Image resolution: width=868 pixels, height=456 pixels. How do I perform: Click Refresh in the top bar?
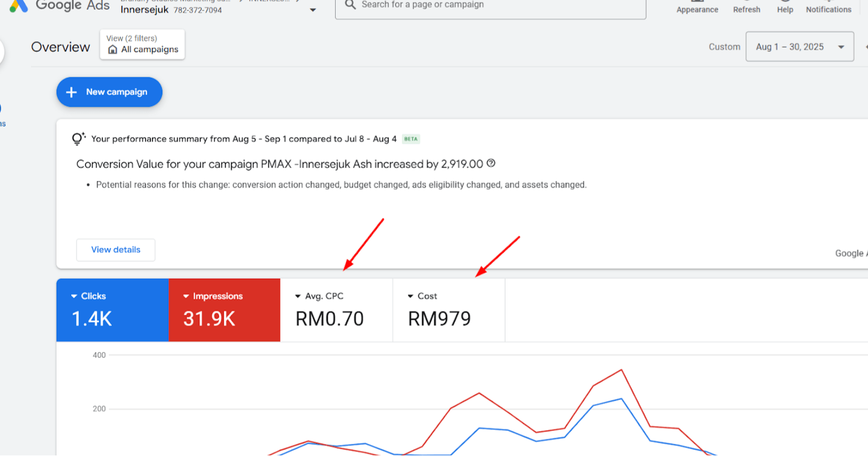[x=746, y=7]
